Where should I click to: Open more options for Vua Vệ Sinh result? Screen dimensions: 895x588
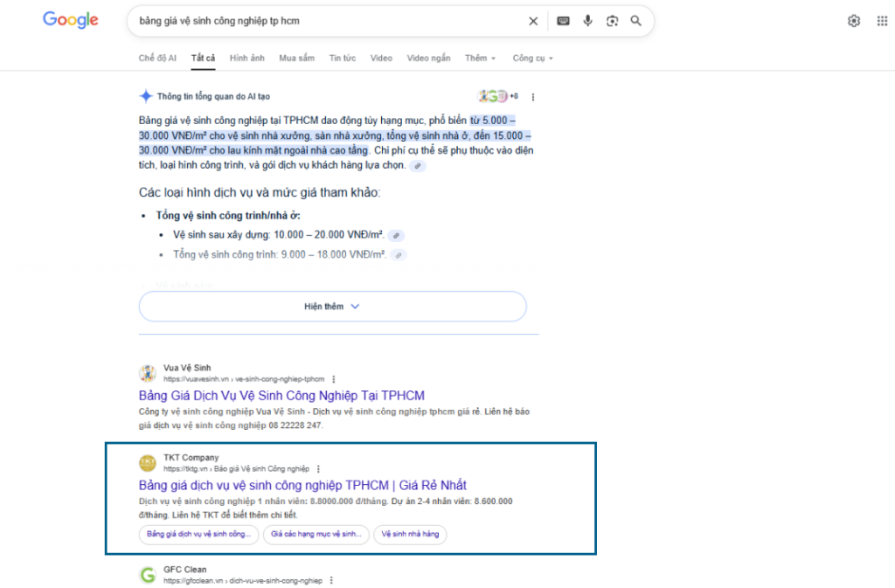334,379
